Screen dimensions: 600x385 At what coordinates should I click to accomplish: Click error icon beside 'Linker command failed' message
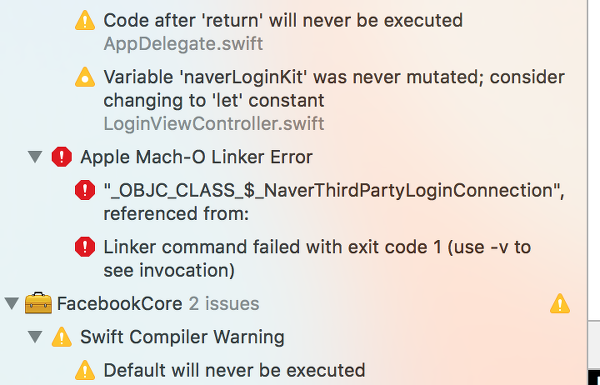pos(85,247)
